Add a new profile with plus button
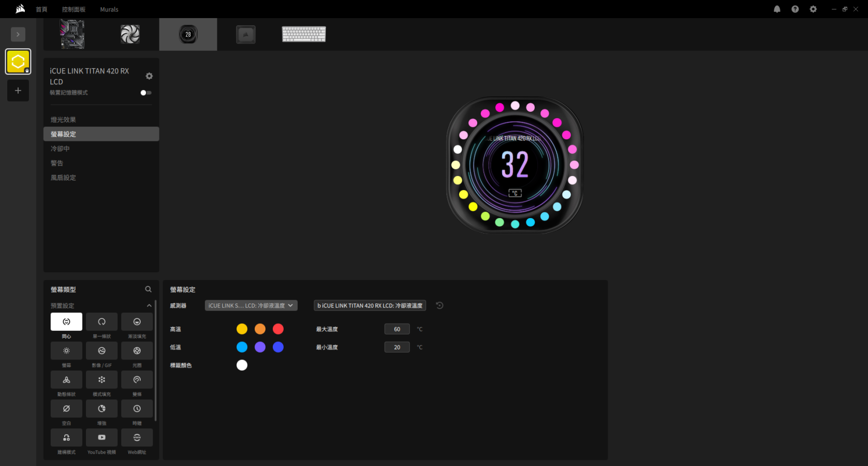Image resolution: width=868 pixels, height=466 pixels. (x=18, y=91)
